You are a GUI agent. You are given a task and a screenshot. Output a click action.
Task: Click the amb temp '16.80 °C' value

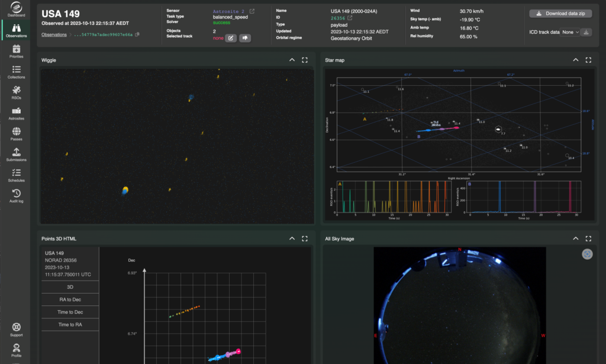(469, 28)
